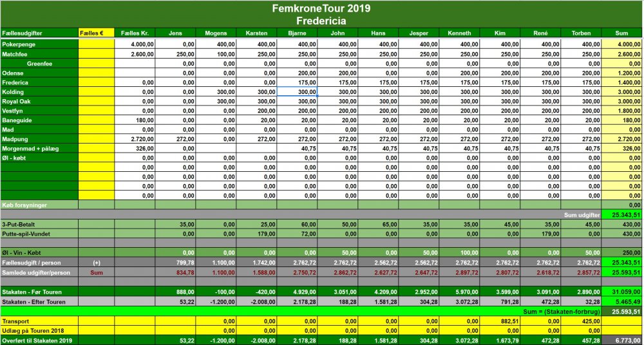Select the FemkroneTour 2019 title cell
644x345 pixels.
(321, 14)
